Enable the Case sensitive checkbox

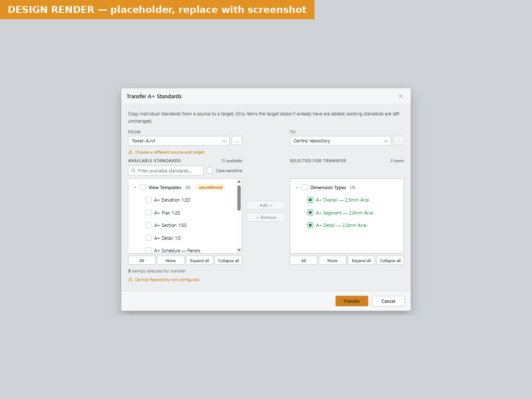tap(210, 170)
